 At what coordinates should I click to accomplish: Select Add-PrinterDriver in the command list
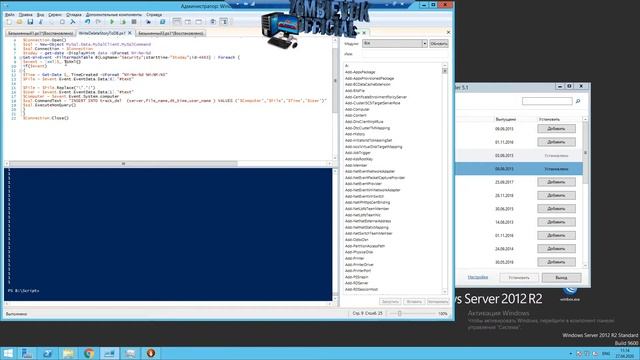(x=359, y=264)
